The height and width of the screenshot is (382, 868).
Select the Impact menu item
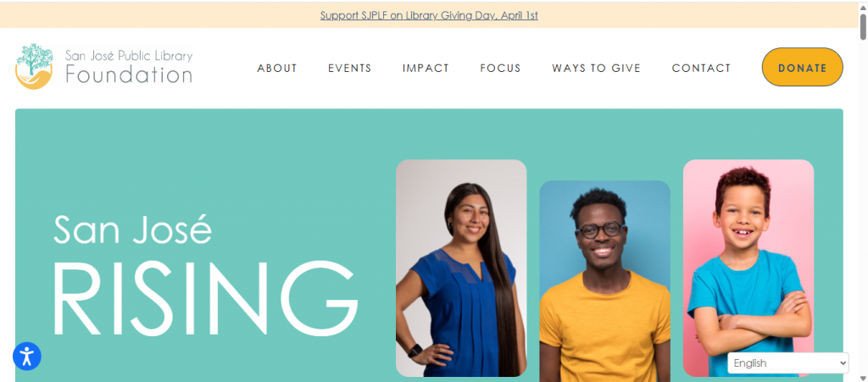tap(426, 68)
